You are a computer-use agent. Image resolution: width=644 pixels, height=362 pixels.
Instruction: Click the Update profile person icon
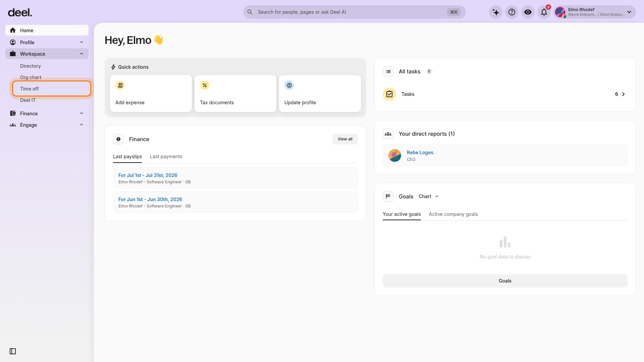289,85
